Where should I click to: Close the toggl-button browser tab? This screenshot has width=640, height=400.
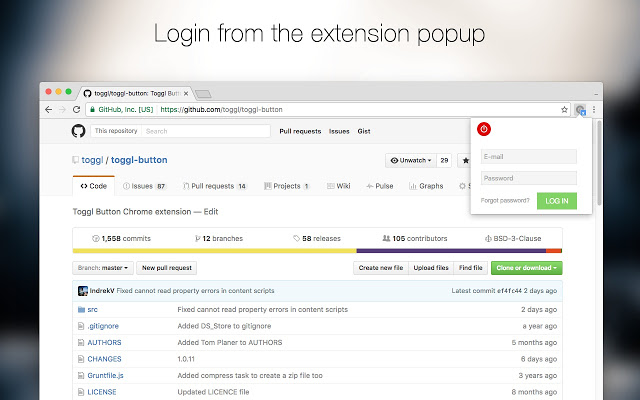point(186,93)
